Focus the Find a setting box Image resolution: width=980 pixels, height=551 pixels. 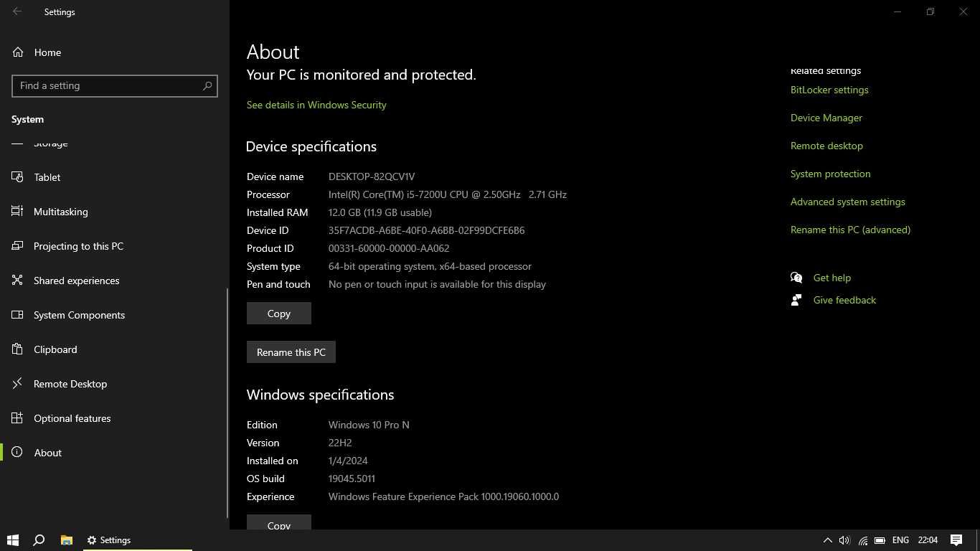(115, 85)
